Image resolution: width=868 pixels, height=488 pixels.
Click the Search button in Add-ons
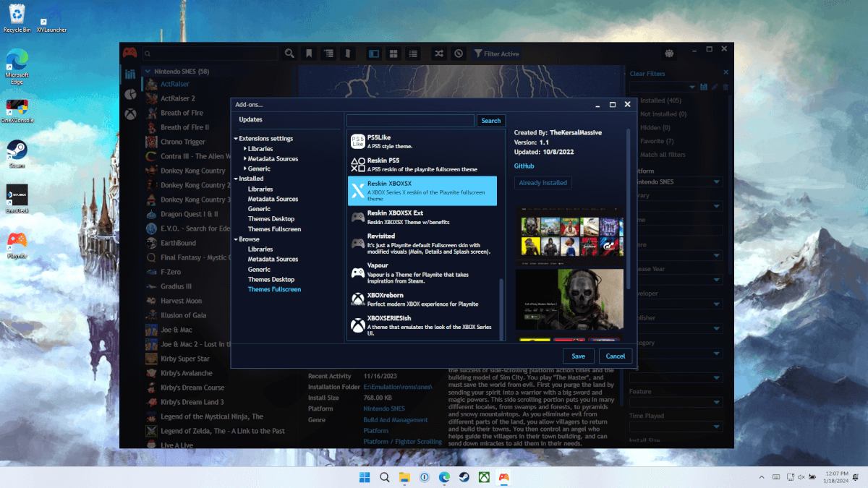click(x=491, y=121)
